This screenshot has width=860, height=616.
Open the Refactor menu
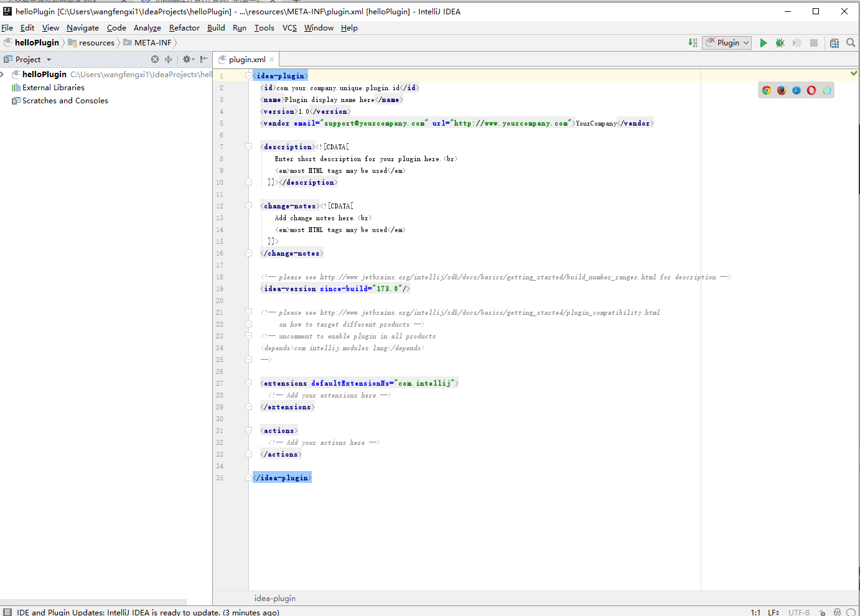184,28
